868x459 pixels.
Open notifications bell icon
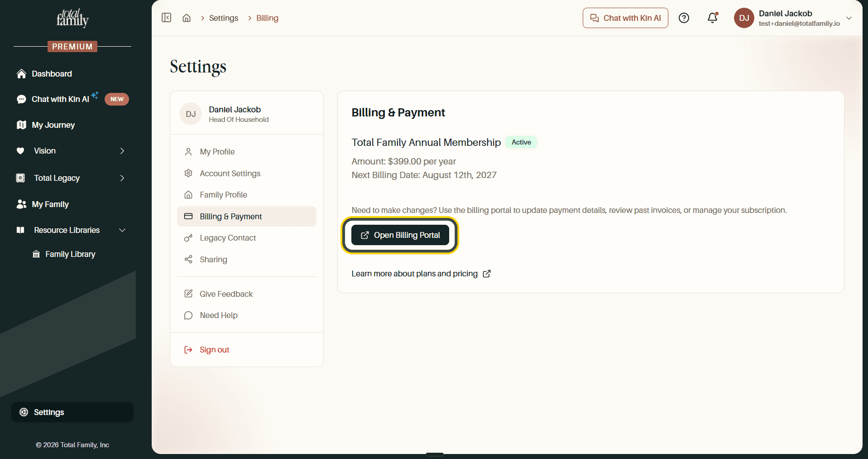click(x=713, y=18)
